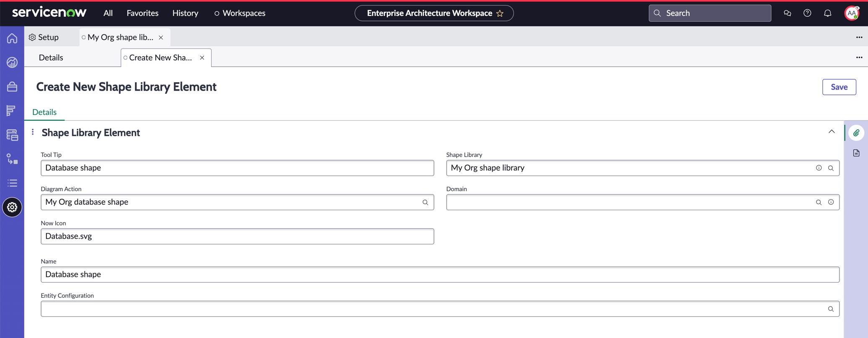Close the Create New Shape subtab
868x338 pixels.
pyautogui.click(x=202, y=58)
